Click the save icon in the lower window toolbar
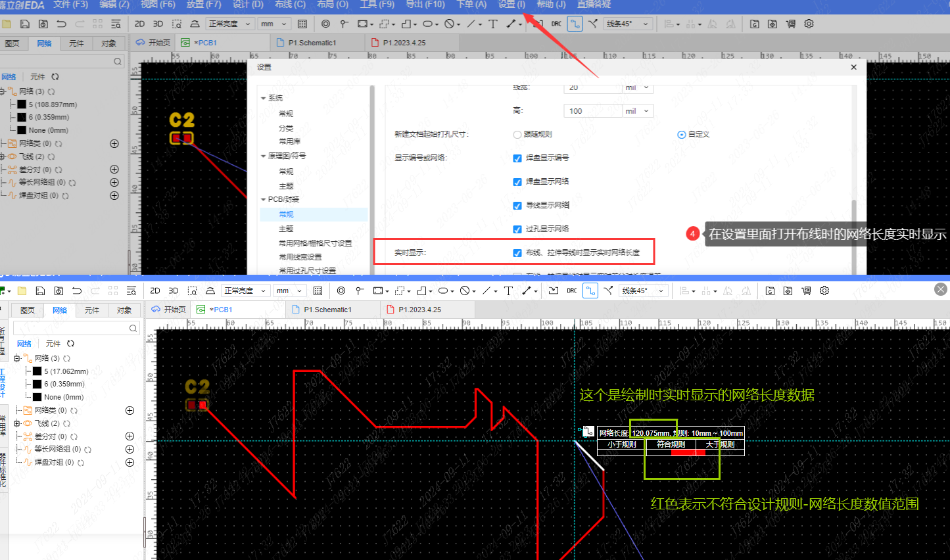The height and width of the screenshot is (560, 950). pos(40,291)
